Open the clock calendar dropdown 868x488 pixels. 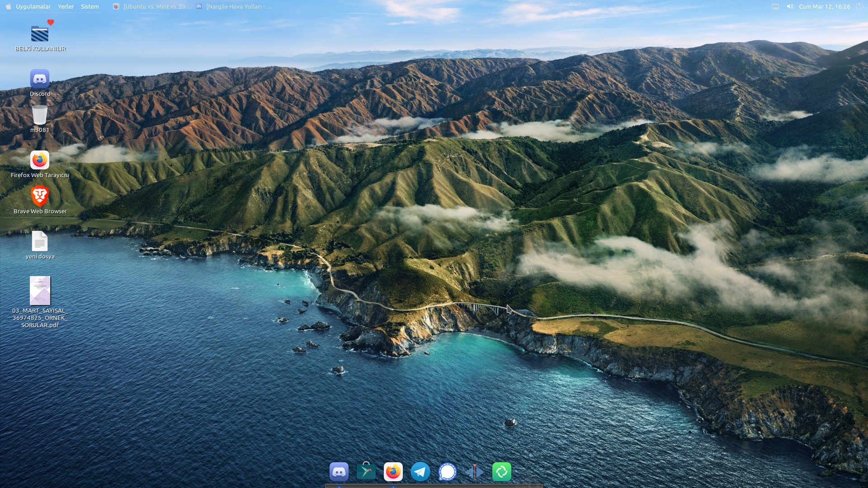click(x=824, y=6)
